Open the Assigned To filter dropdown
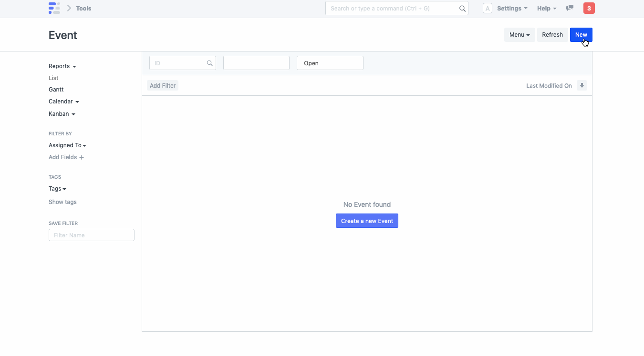This screenshot has width=644, height=356. click(x=67, y=145)
